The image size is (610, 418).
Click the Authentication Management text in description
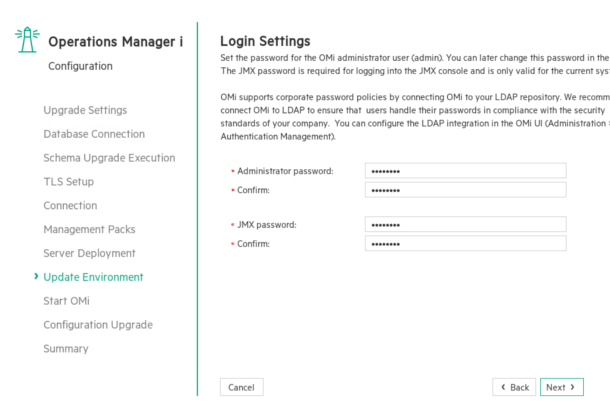coord(278,137)
